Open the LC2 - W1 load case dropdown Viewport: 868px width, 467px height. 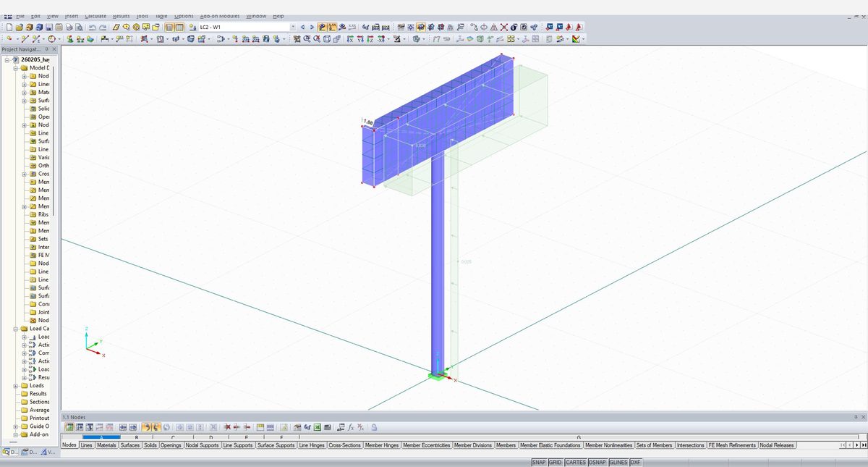(291, 26)
